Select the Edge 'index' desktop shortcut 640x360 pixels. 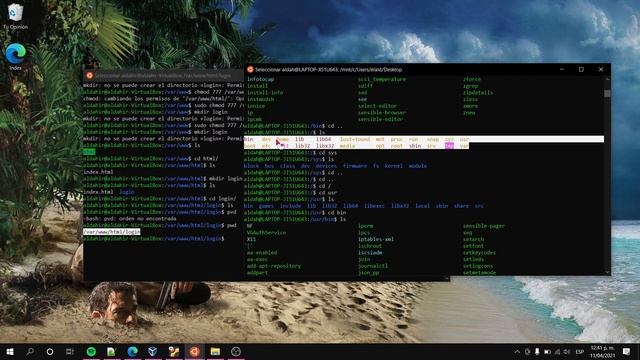point(16,56)
